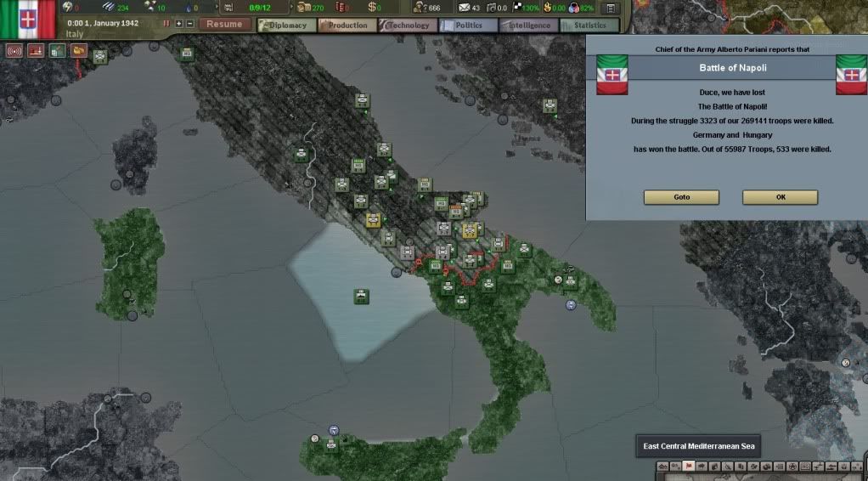Click the East Central Mediterranean Sea label

click(x=699, y=446)
